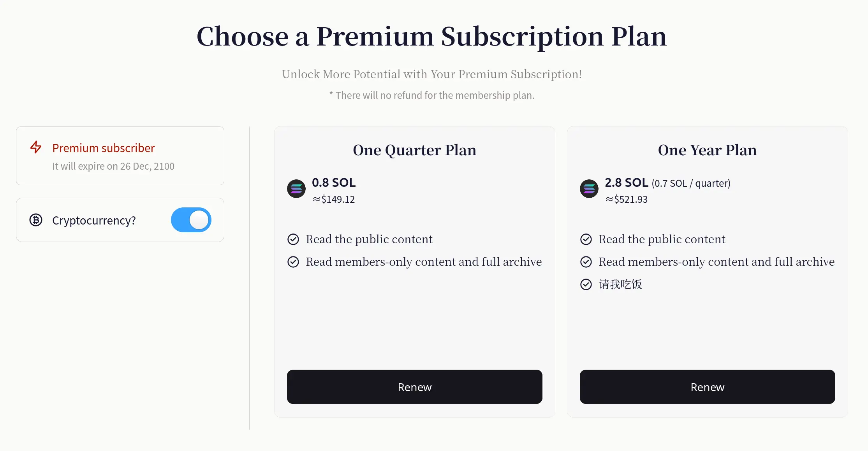Click the checkmark icon beside 请我吃饭

[x=586, y=284]
